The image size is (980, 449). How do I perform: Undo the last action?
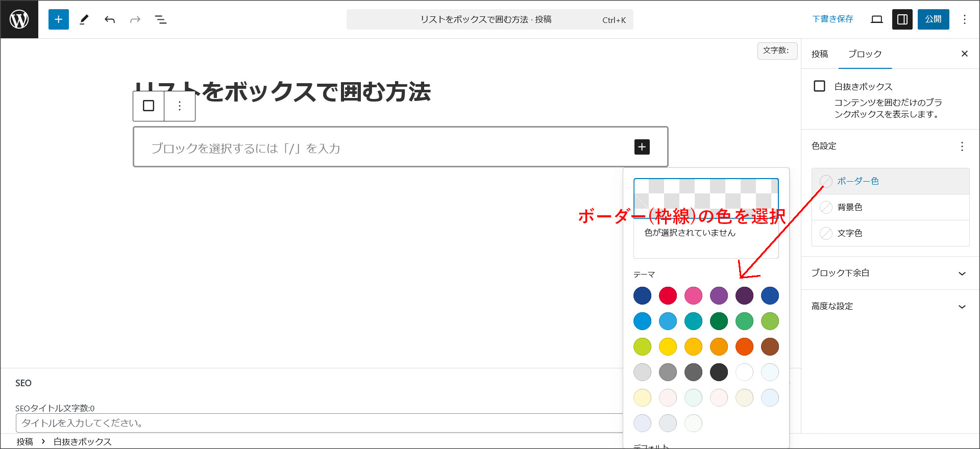[x=110, y=19]
